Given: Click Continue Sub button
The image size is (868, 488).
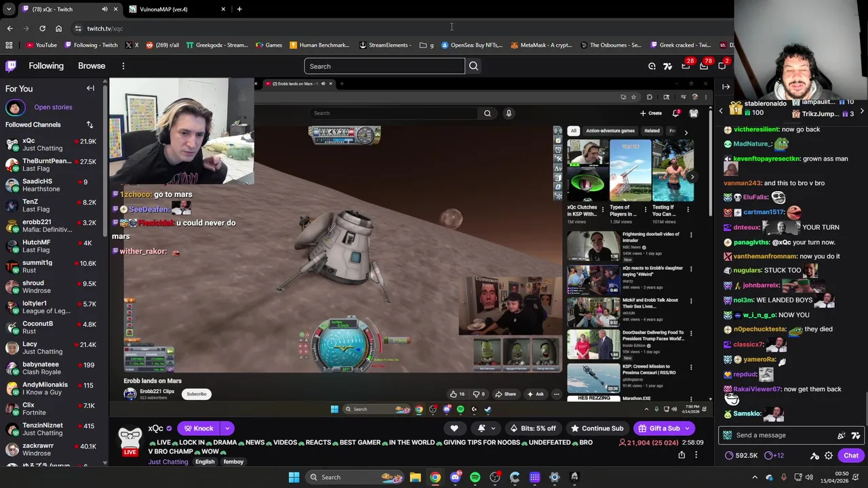Looking at the screenshot, I should [x=597, y=428].
